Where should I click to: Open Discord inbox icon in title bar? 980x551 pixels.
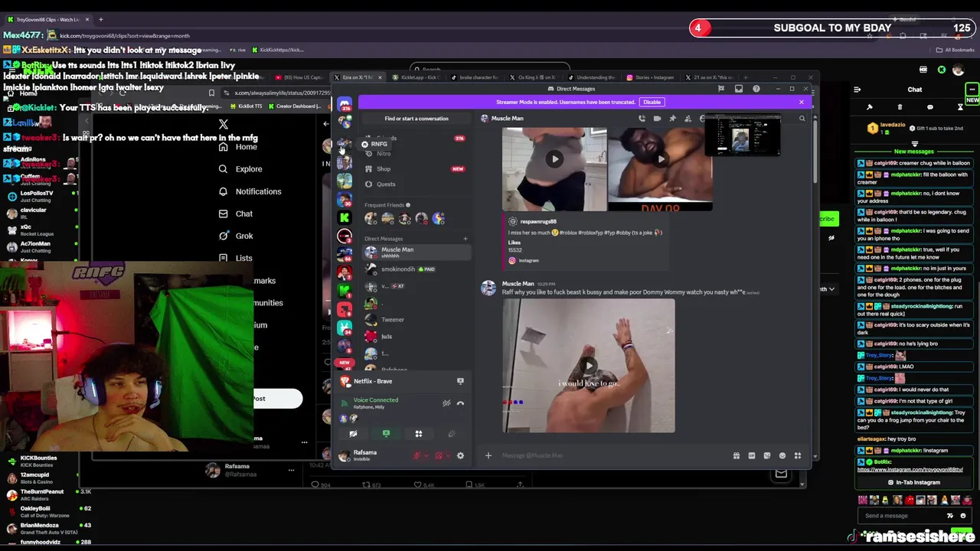click(739, 89)
